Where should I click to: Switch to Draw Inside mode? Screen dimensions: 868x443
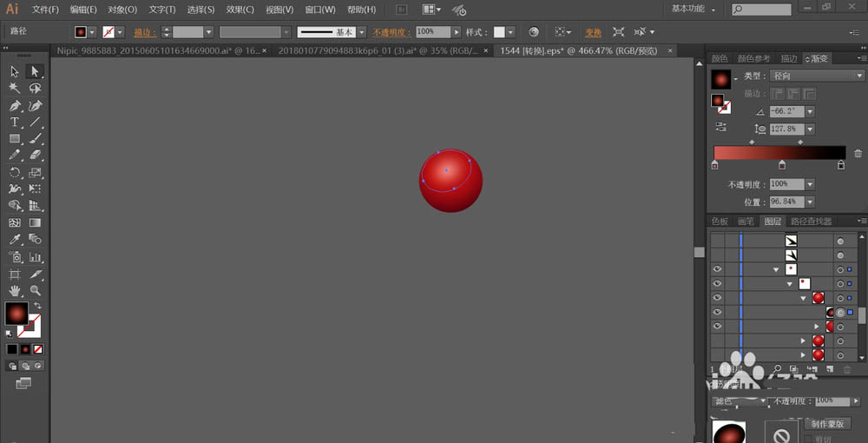point(38,366)
